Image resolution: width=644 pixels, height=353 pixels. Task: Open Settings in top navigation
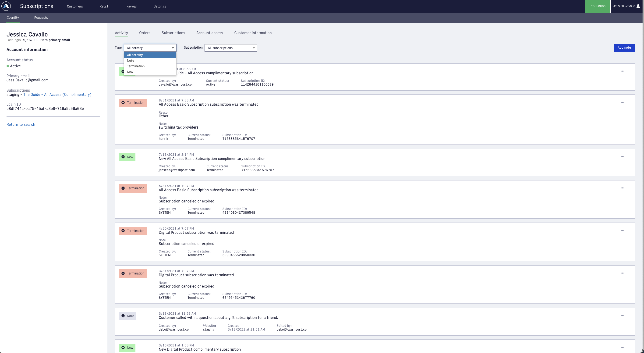pos(160,6)
